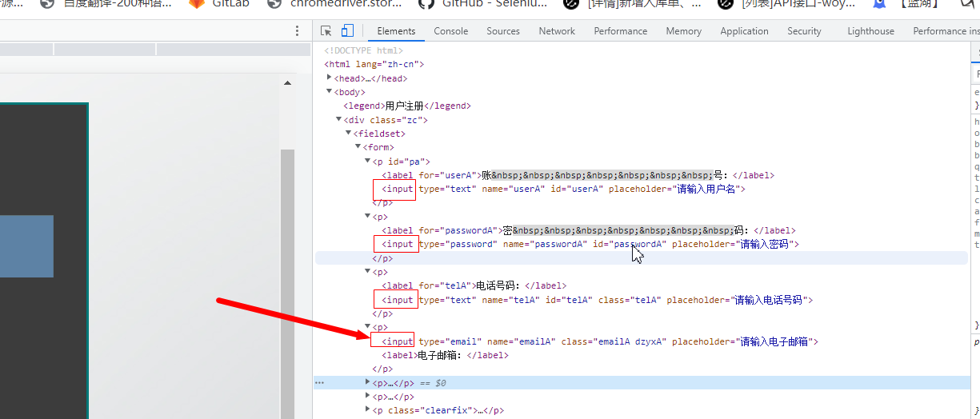
Task: Select the input name="userA" line
Action: [x=563, y=189]
